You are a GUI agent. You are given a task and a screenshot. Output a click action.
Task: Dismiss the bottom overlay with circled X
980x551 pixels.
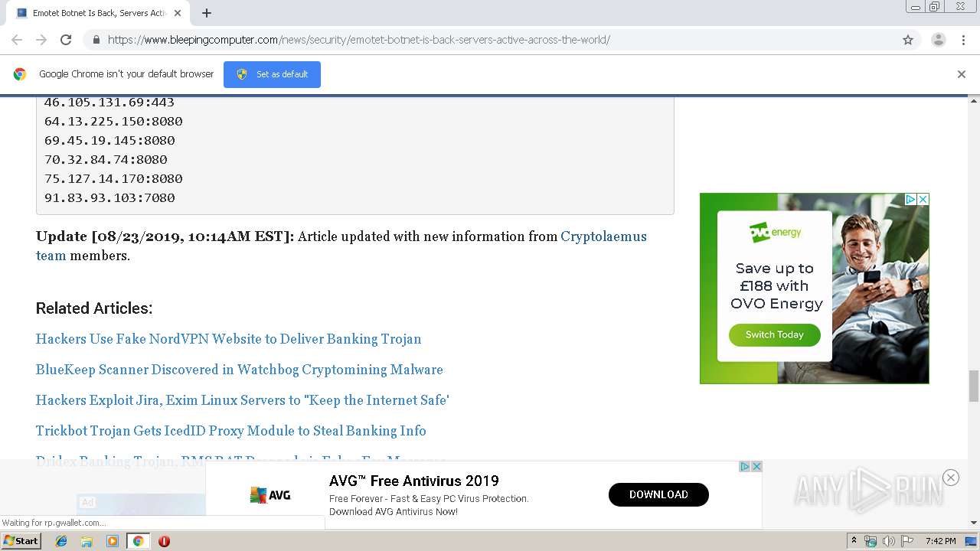pos(951,478)
